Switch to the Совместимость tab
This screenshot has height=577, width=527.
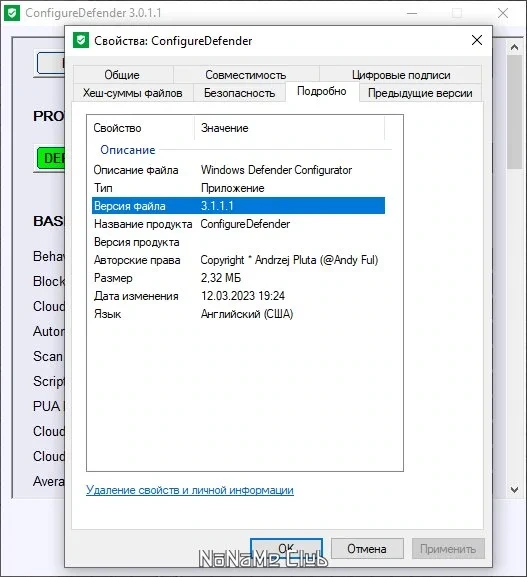click(246, 75)
